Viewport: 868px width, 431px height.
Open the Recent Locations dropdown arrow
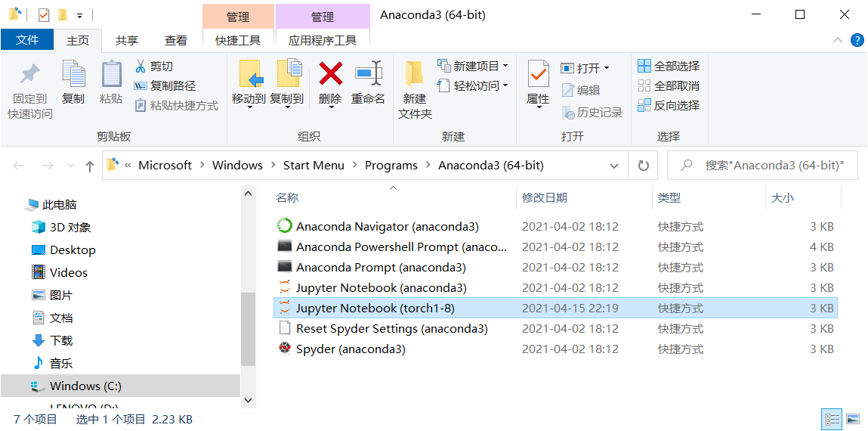click(x=70, y=165)
